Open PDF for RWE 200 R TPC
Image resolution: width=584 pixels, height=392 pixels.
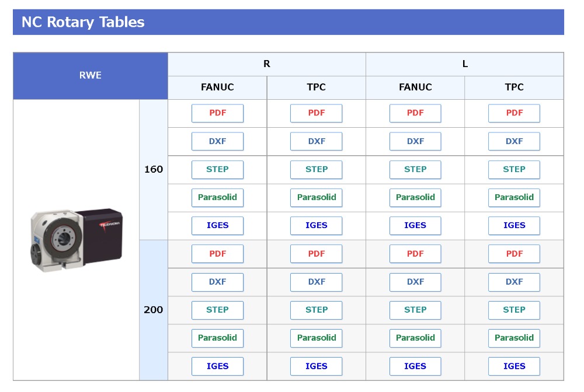[316, 254]
